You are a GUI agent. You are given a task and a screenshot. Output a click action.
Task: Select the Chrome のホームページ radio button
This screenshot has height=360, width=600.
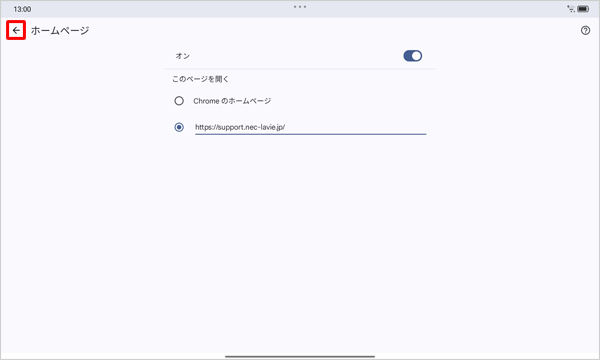pyautogui.click(x=179, y=101)
